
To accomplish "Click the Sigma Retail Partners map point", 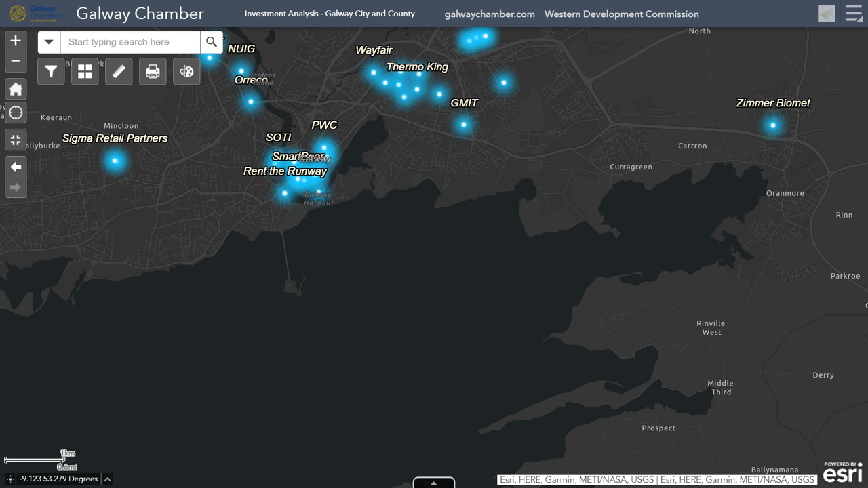I will 115,161.
